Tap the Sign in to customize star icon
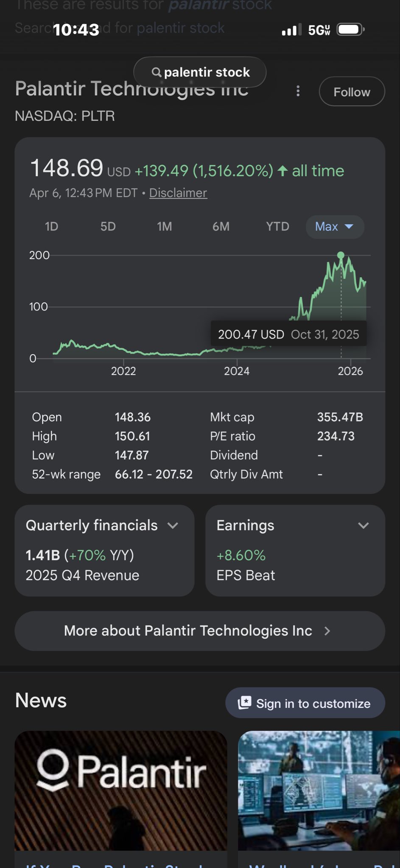 245,703
